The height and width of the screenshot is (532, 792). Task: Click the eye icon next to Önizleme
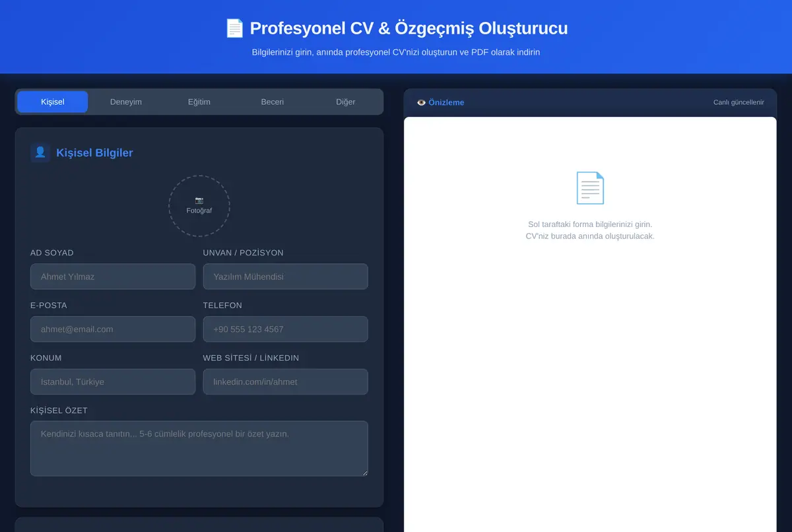click(421, 102)
